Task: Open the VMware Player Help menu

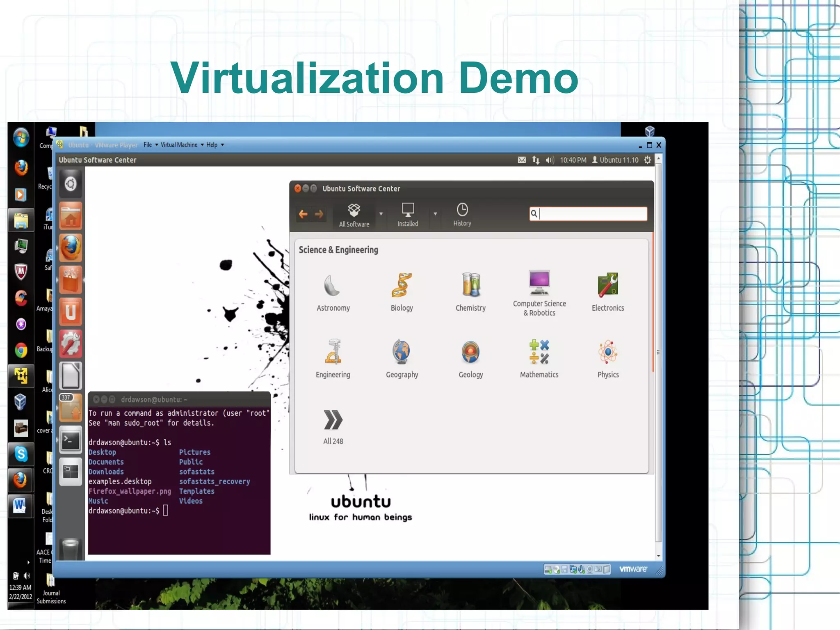Action: [215, 145]
